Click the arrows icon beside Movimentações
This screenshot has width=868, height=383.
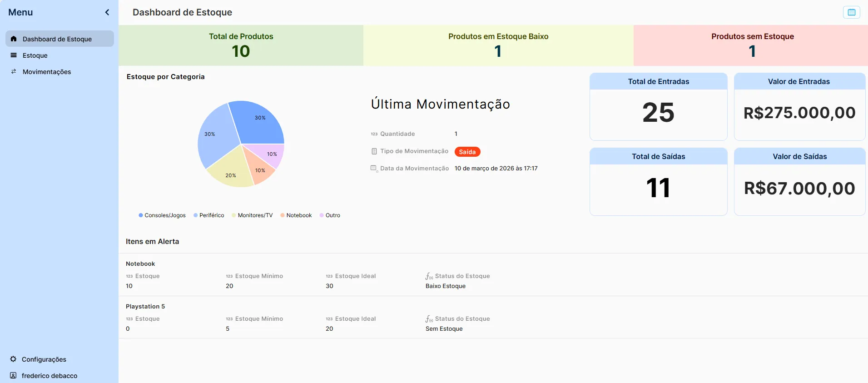pyautogui.click(x=14, y=71)
